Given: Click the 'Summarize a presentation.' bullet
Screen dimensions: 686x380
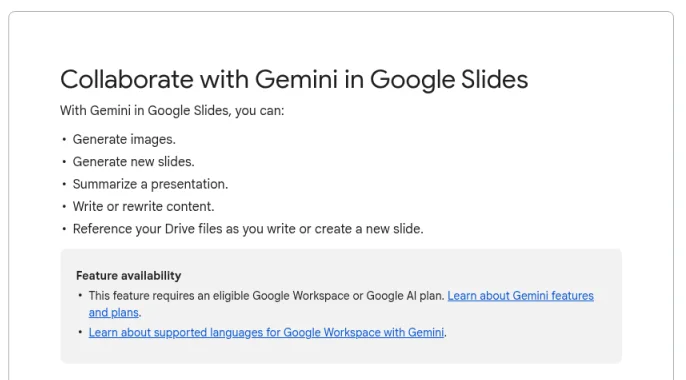Looking at the screenshot, I should [x=150, y=184].
